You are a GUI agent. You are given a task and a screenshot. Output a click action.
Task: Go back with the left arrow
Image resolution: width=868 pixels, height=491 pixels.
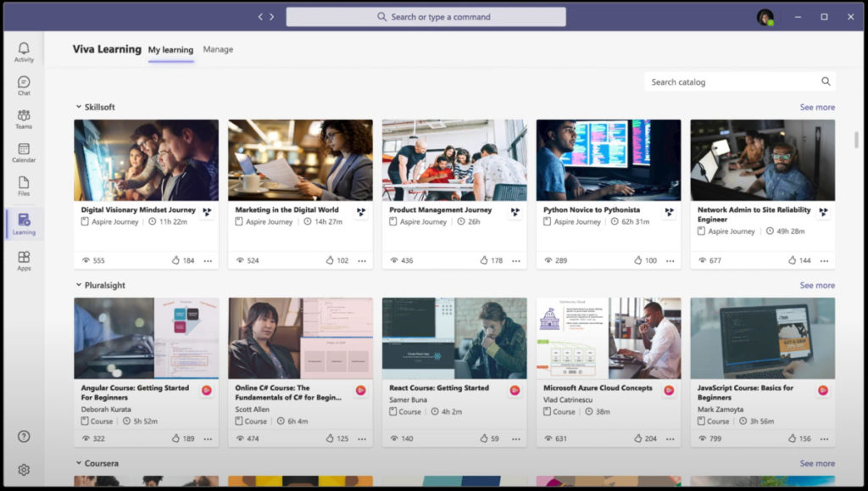coord(260,17)
